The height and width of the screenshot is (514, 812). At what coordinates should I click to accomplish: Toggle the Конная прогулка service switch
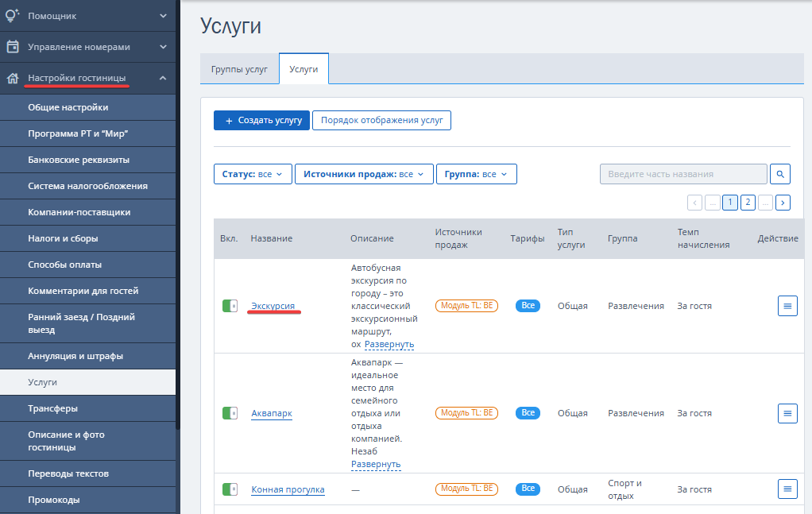click(x=230, y=489)
